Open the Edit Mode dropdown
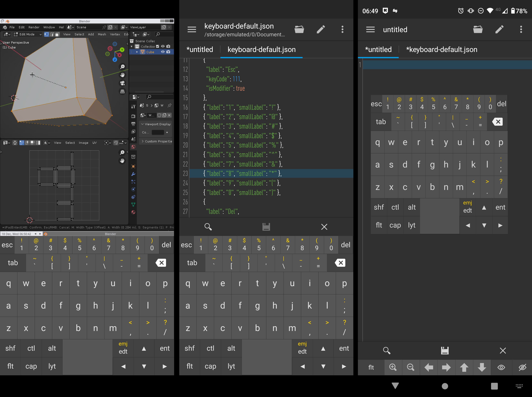Screen dimensions: 532x397 (27, 34)
